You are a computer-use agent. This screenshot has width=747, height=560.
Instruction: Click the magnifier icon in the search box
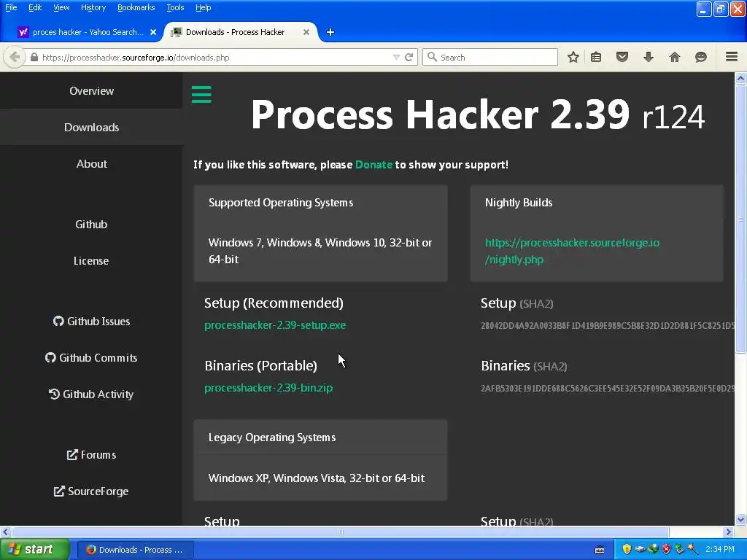[432, 57]
